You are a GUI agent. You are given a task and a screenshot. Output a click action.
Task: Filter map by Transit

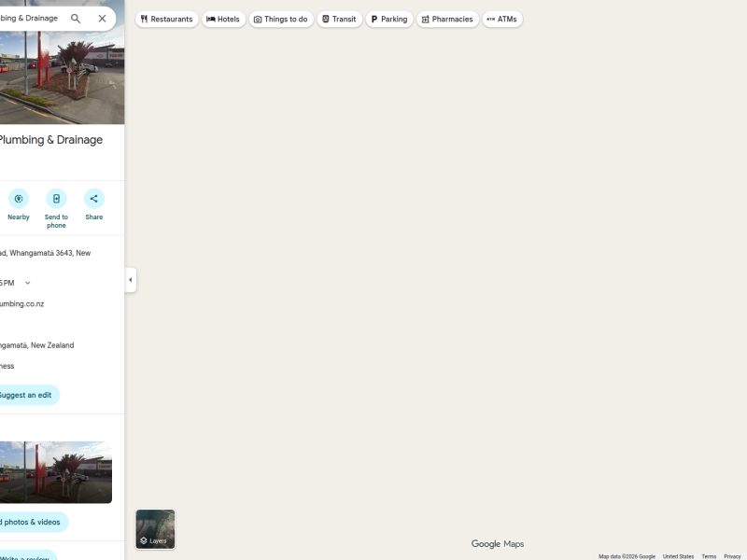[x=339, y=19]
